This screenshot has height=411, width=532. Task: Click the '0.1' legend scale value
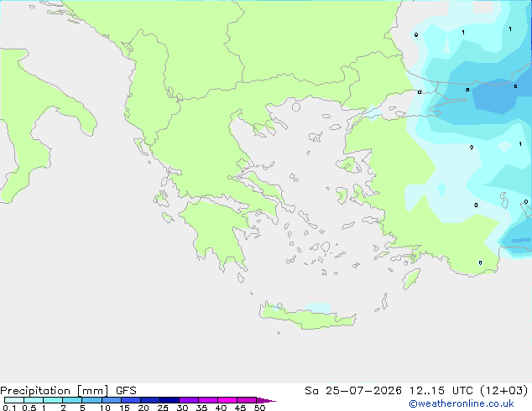9,408
